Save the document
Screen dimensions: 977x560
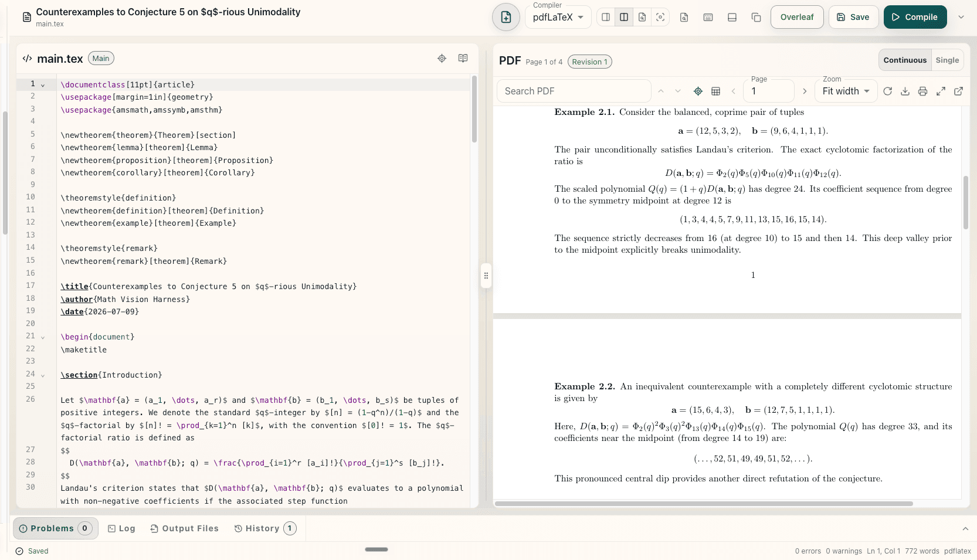[853, 17]
